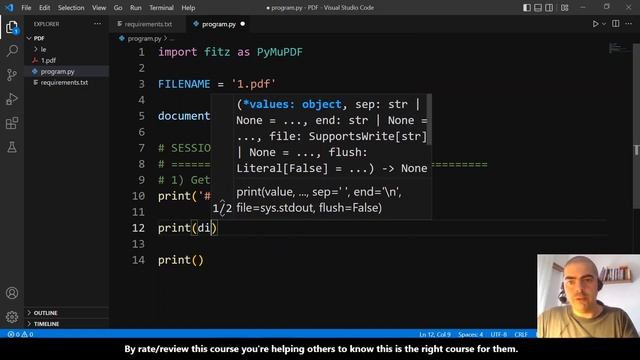Collapse the PDF folder section
The width and height of the screenshot is (640, 360).
point(67,38)
